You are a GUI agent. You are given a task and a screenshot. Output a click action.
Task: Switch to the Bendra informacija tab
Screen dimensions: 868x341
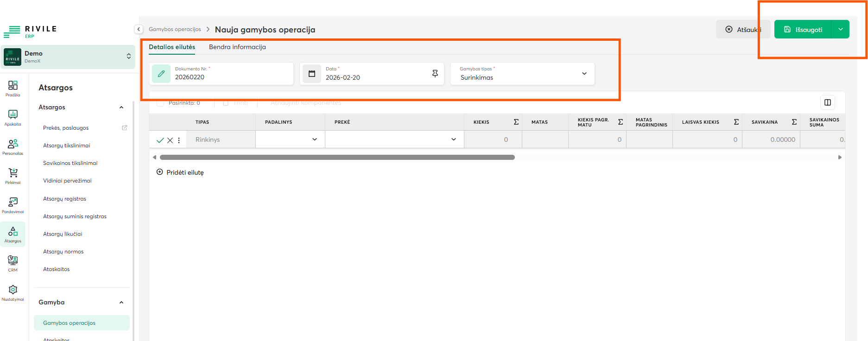(237, 47)
